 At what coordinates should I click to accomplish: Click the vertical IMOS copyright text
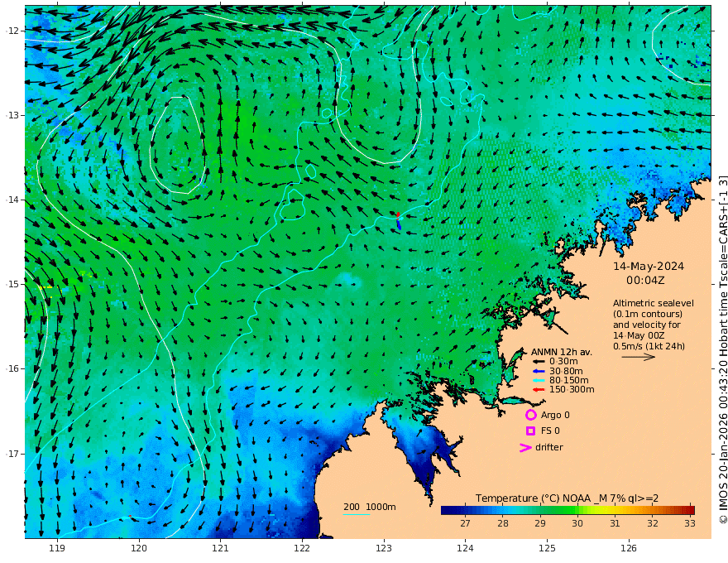pos(722,349)
